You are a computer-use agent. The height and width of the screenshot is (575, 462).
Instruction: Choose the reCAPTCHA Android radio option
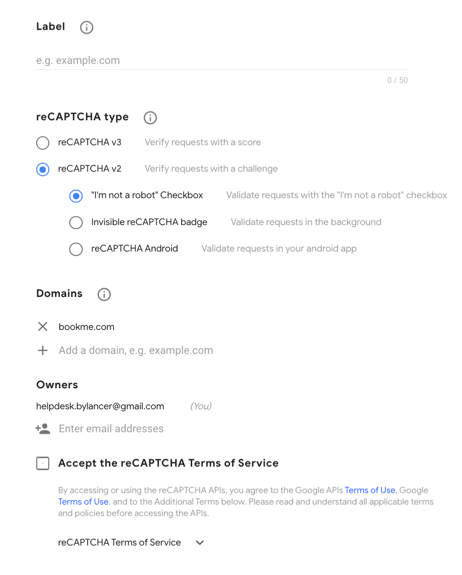click(x=76, y=249)
